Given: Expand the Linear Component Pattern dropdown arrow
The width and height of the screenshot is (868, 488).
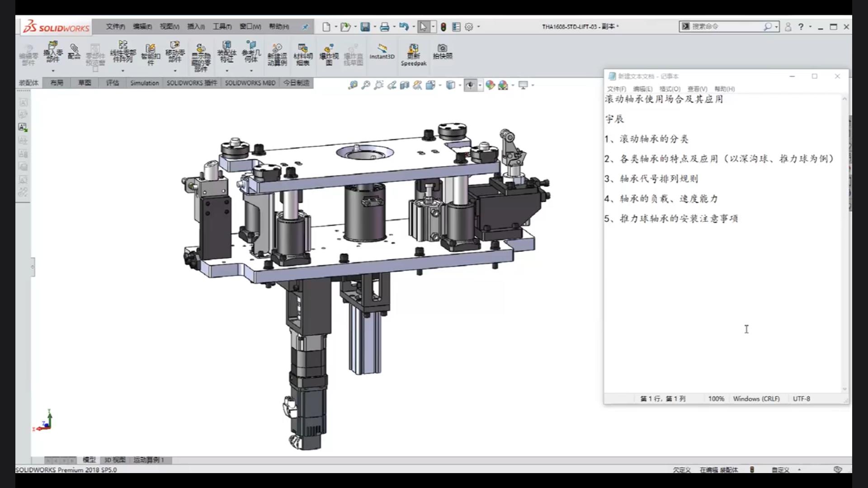Looking at the screenshot, I should [123, 71].
